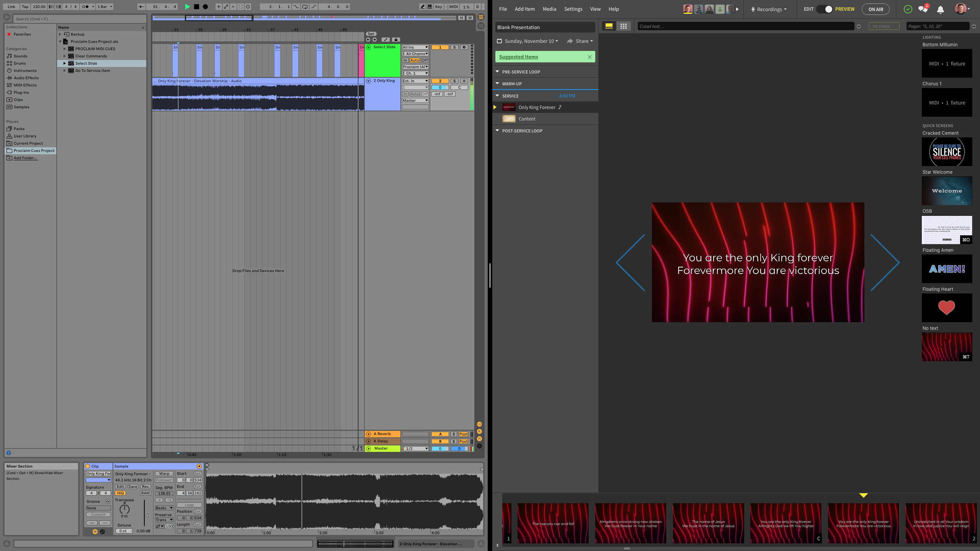980x551 pixels.
Task: Open the Media menu
Action: (549, 9)
